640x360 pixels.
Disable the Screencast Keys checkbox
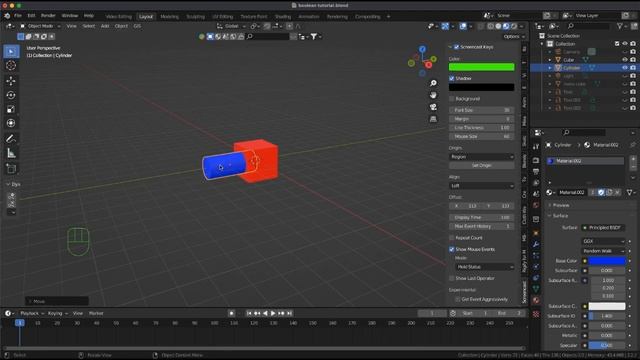(x=457, y=47)
